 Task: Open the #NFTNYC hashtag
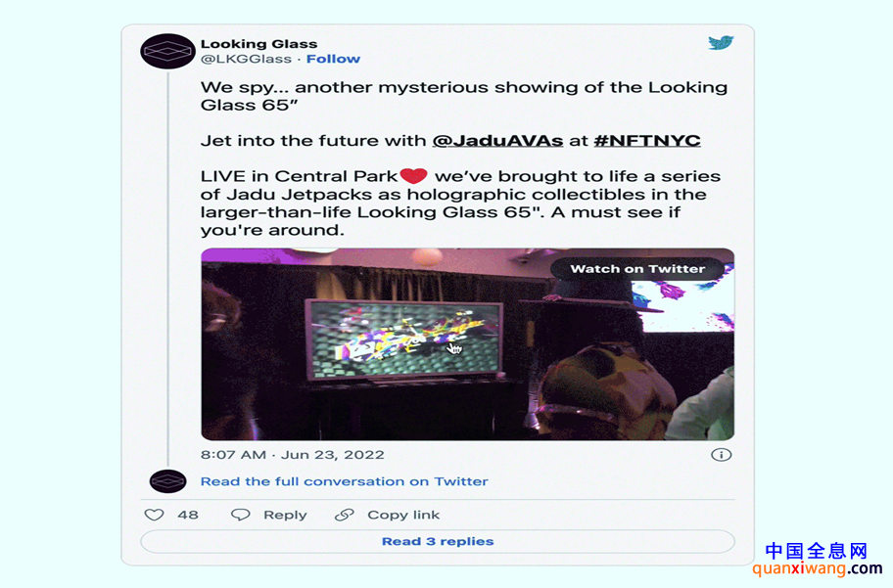coord(647,141)
